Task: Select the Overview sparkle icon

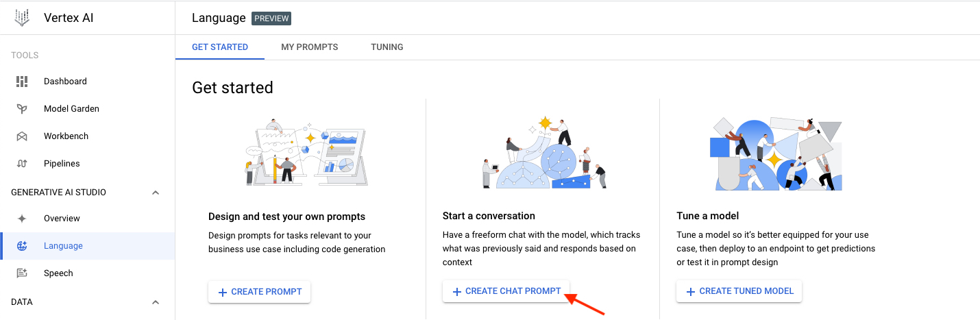Action: pyautogui.click(x=22, y=218)
